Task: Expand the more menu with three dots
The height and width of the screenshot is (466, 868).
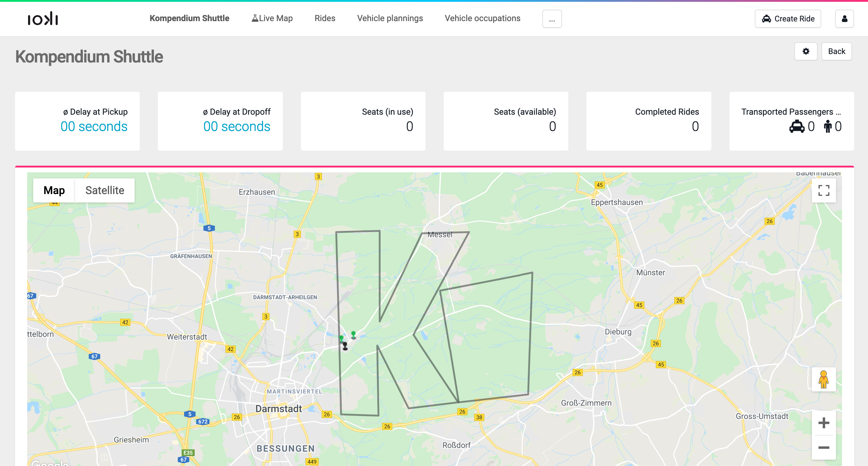Action: click(552, 18)
